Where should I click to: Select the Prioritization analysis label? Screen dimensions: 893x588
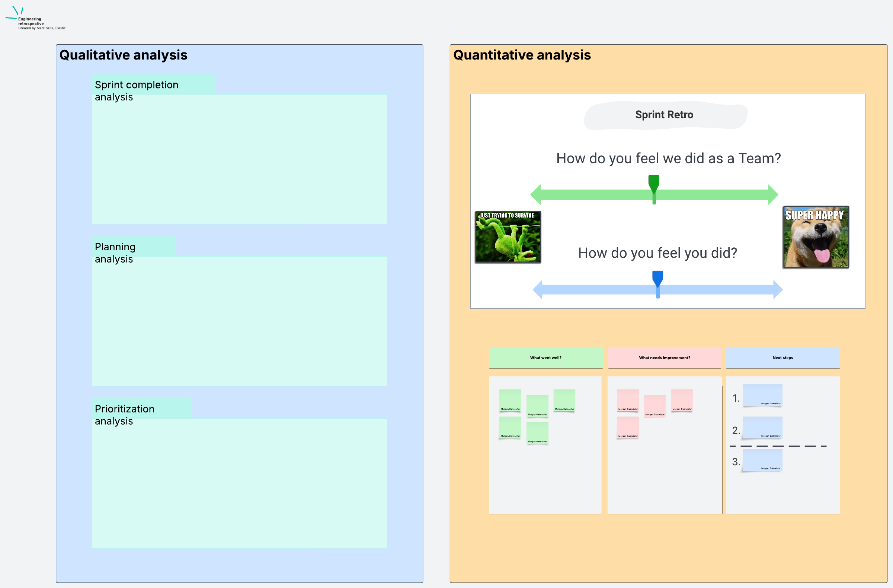[x=125, y=409]
